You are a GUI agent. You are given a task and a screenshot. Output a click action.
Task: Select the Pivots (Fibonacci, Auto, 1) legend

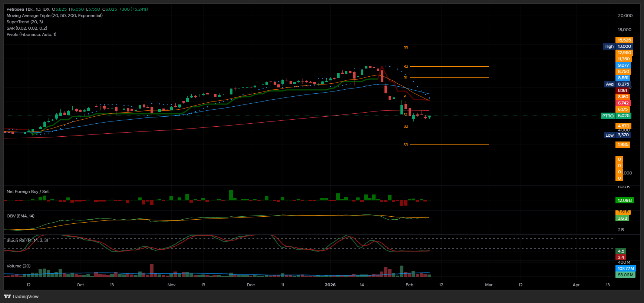32,34
